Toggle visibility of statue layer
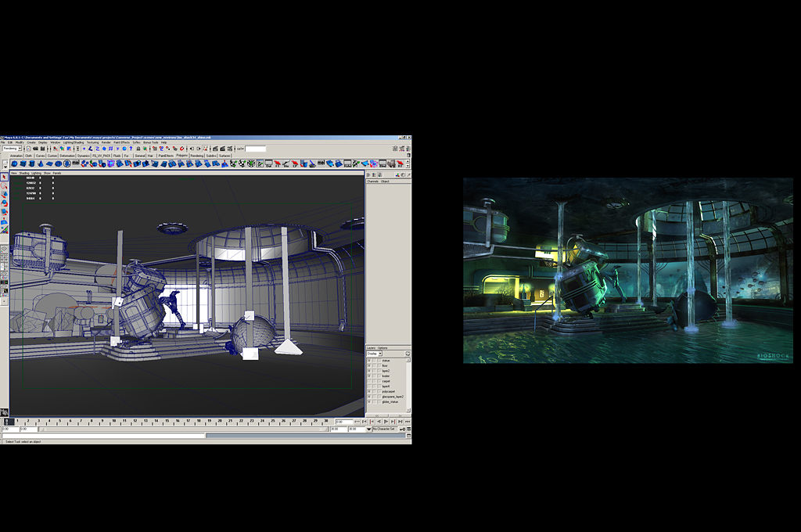This screenshot has width=801, height=532. coord(369,361)
